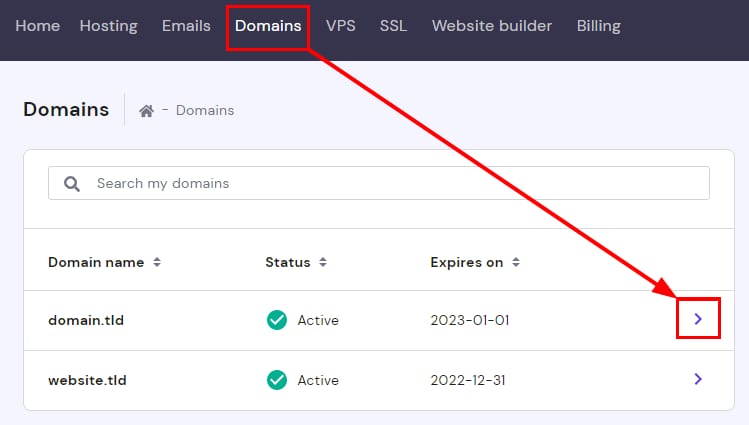Go to the Billing page
Screen dimensions: 749x425
coord(598,26)
